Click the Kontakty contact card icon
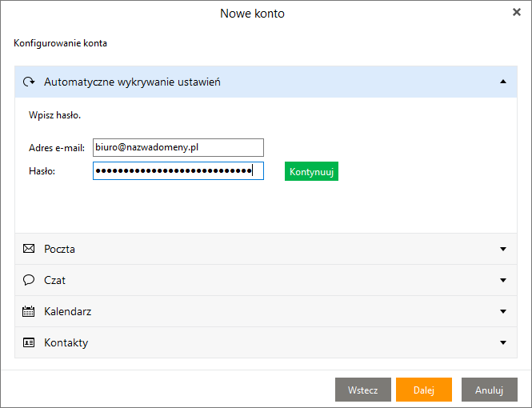This screenshot has height=408, width=532. pos(29,342)
